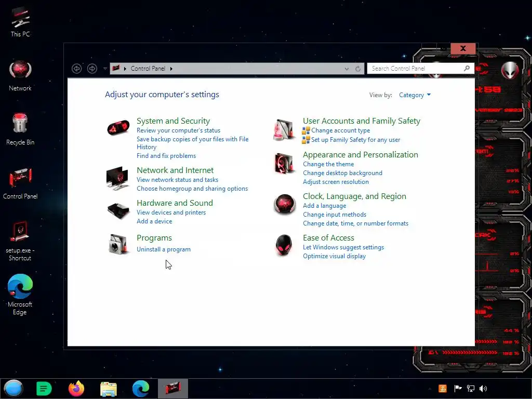
Task: Click Change desktop background link
Action: [342, 173]
